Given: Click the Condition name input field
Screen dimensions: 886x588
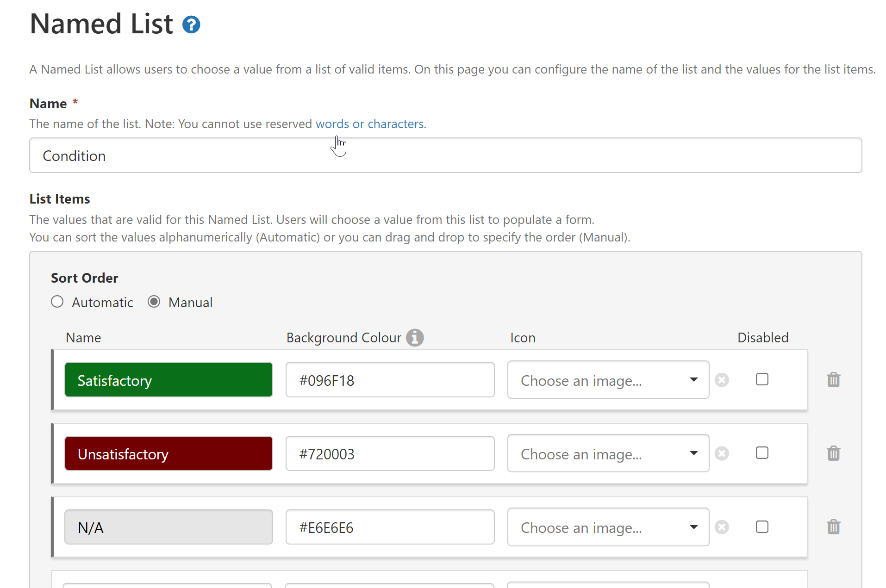Looking at the screenshot, I should tap(445, 155).
